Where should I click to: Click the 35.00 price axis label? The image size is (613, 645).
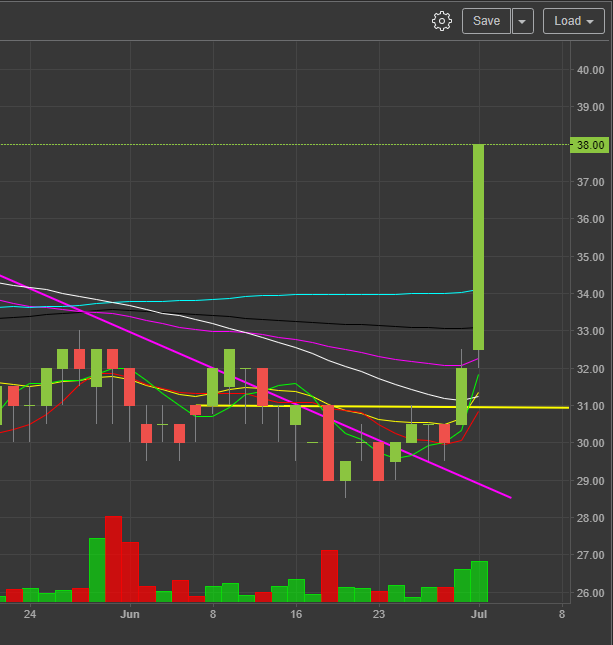pyautogui.click(x=590, y=257)
